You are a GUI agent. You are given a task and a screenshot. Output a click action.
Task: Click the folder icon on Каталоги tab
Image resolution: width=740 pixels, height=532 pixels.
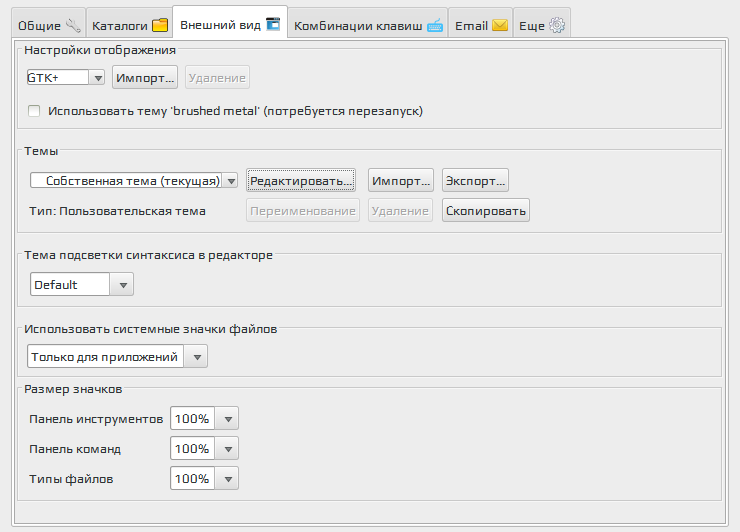tap(160, 25)
